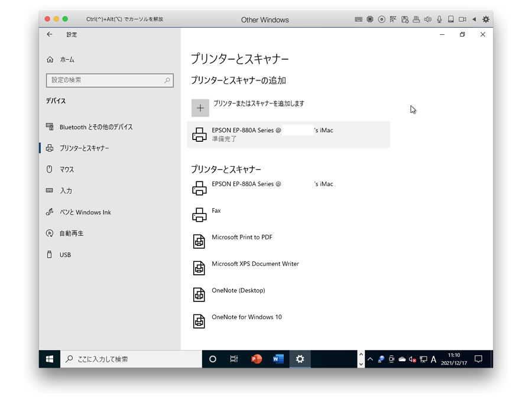Image resolution: width=532 pixels, height=399 pixels.
Task: Select OneNote (Desktop) printer
Action: [x=288, y=294]
